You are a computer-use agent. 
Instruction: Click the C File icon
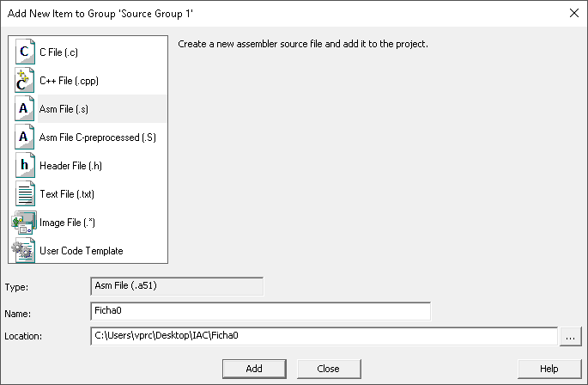pyautogui.click(x=25, y=52)
